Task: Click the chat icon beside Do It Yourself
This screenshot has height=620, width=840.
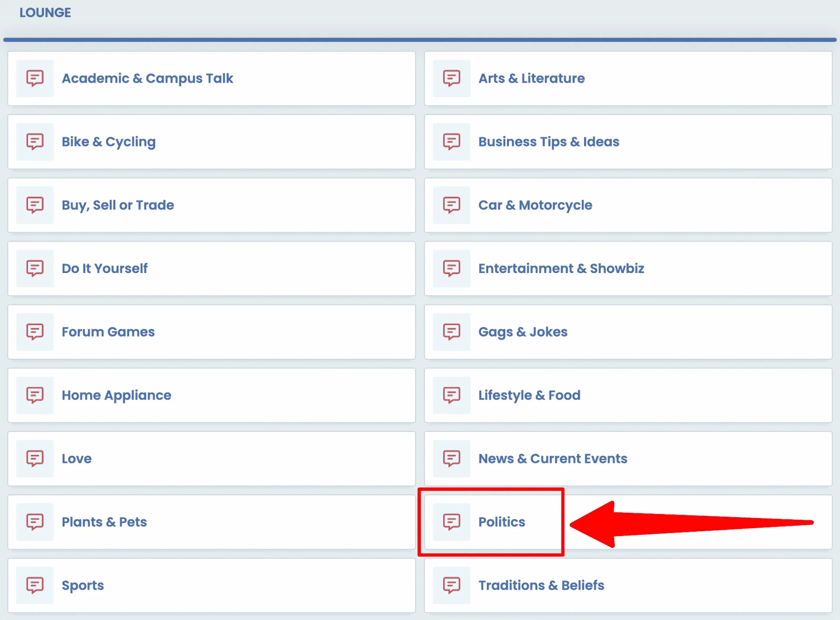Action: tap(35, 269)
